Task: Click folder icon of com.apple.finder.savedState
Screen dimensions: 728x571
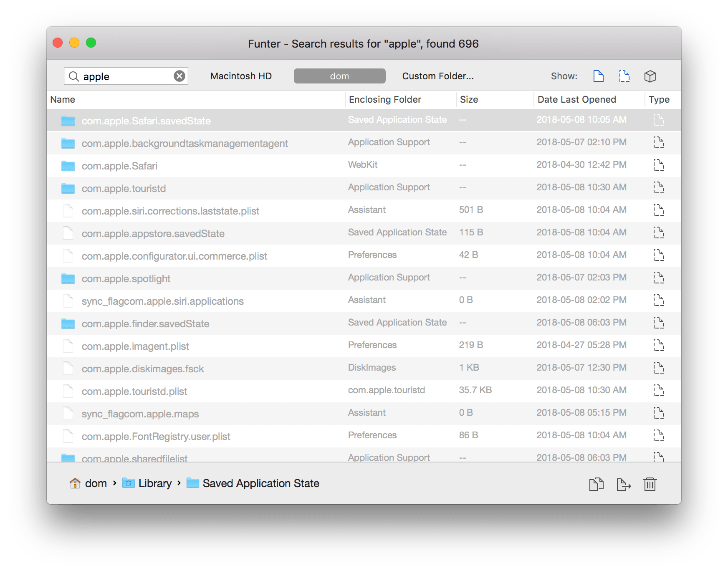Action: pos(68,323)
